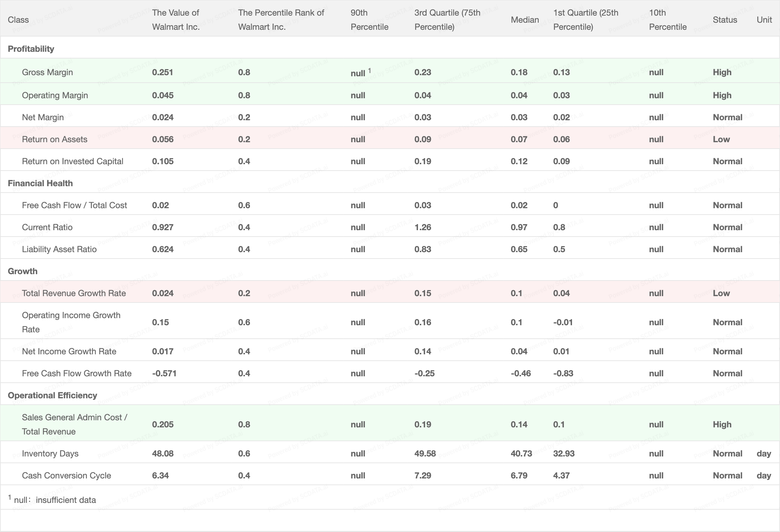Viewport: 780px width, 532px height.
Task: Click the High status in the Operating Margin row
Action: (x=722, y=95)
